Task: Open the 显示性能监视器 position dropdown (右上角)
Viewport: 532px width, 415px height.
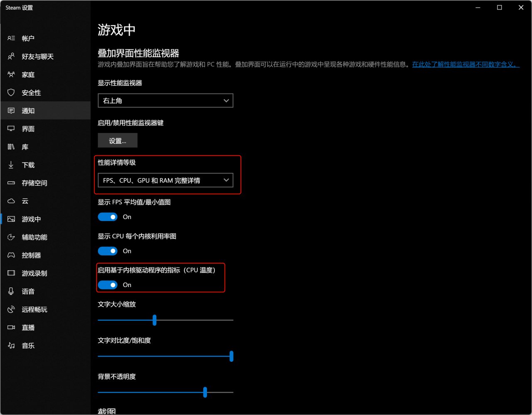Action: [165, 101]
